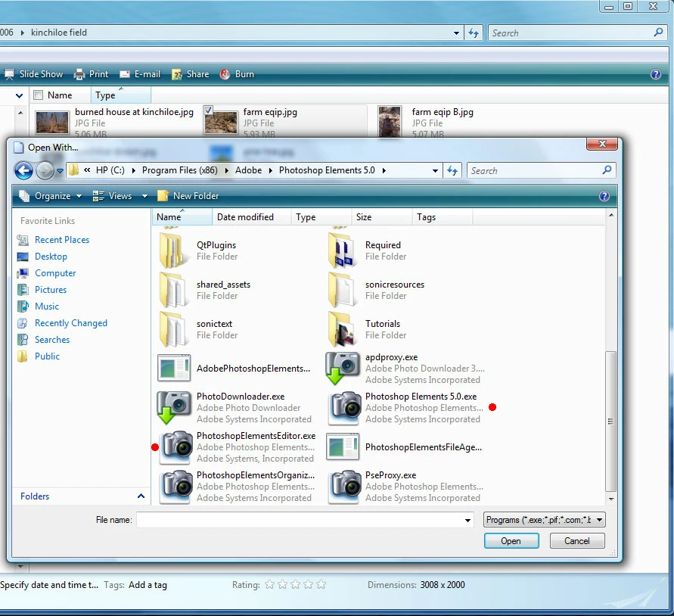Select the AdobePhotoshopElements... file icon

click(174, 369)
